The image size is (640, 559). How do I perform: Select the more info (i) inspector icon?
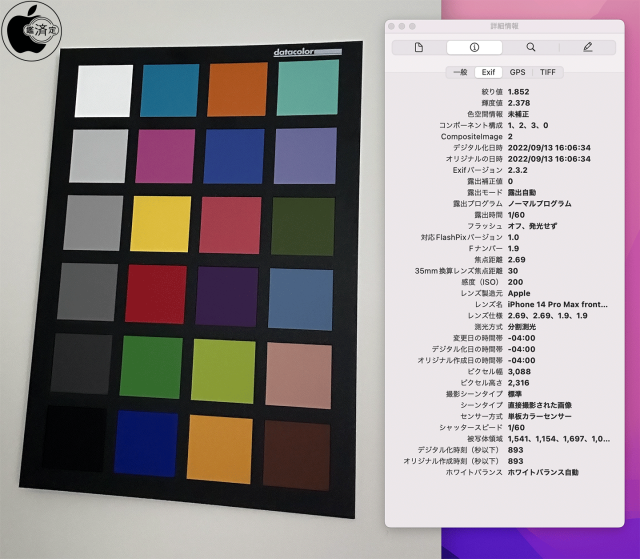pyautogui.click(x=474, y=47)
